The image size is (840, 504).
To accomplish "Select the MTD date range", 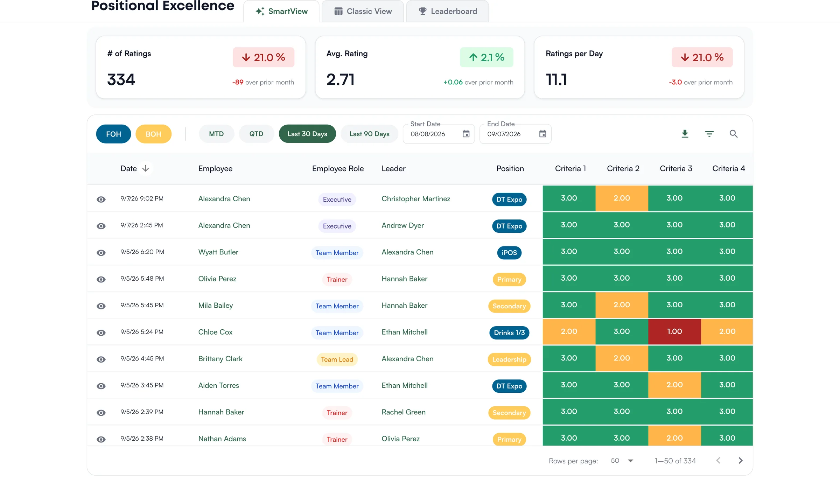I will pyautogui.click(x=216, y=134).
